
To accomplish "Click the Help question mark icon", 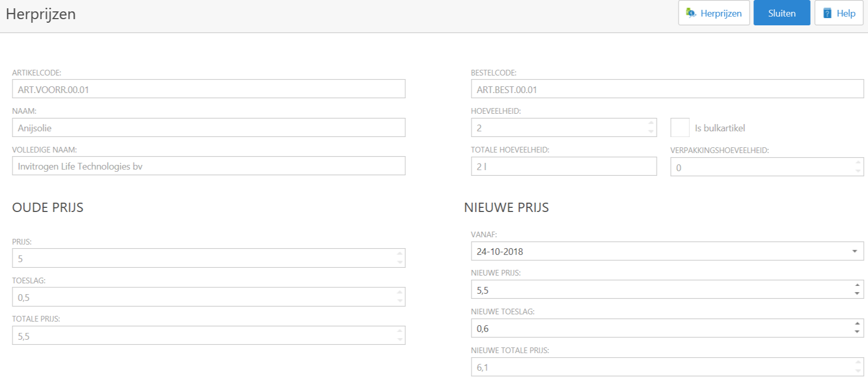I will [827, 13].
